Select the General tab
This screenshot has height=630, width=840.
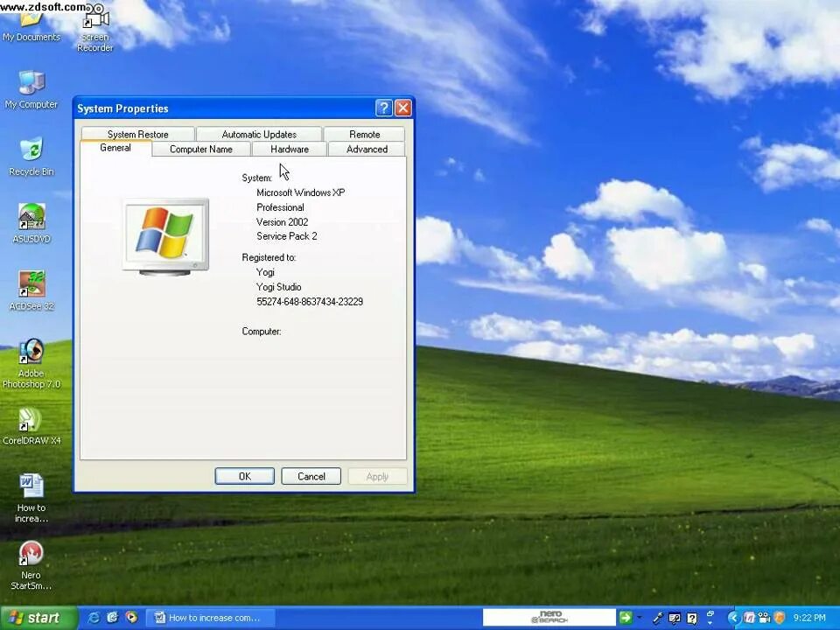(x=115, y=148)
